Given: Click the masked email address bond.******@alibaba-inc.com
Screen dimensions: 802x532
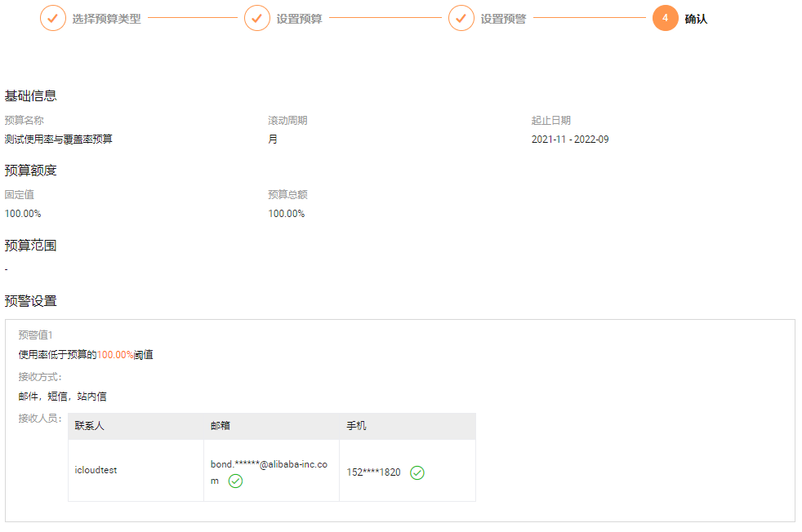Looking at the screenshot, I should pyautogui.click(x=269, y=472).
